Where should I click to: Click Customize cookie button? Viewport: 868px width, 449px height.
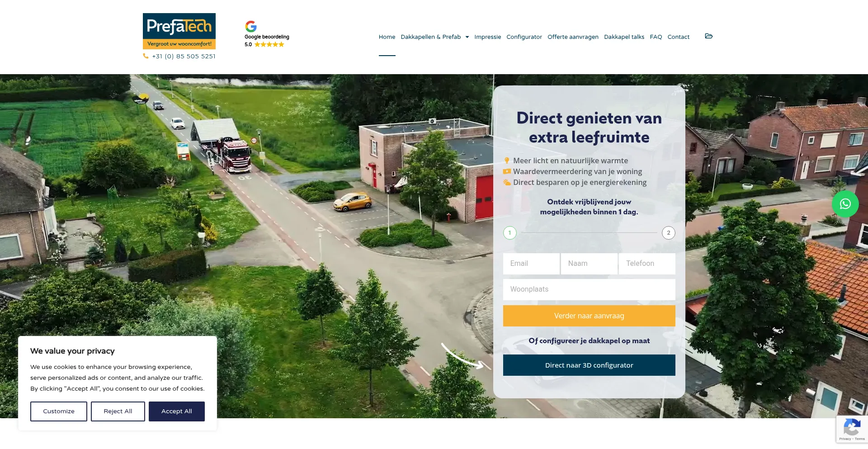pyautogui.click(x=59, y=411)
